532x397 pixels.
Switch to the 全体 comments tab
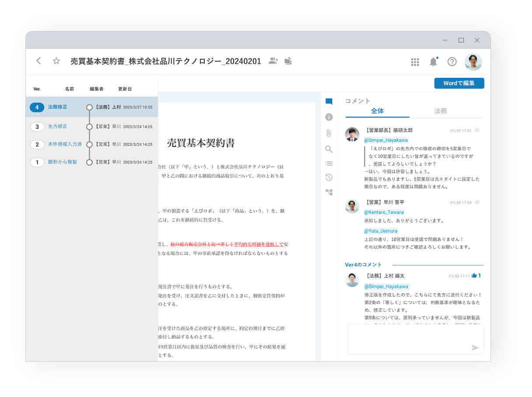[x=377, y=111]
